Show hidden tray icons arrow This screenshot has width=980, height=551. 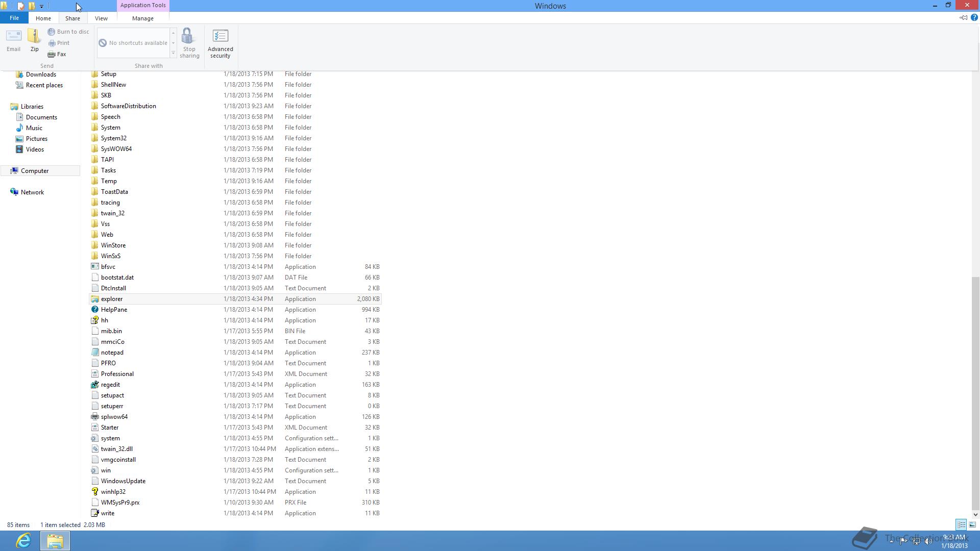[891, 541]
